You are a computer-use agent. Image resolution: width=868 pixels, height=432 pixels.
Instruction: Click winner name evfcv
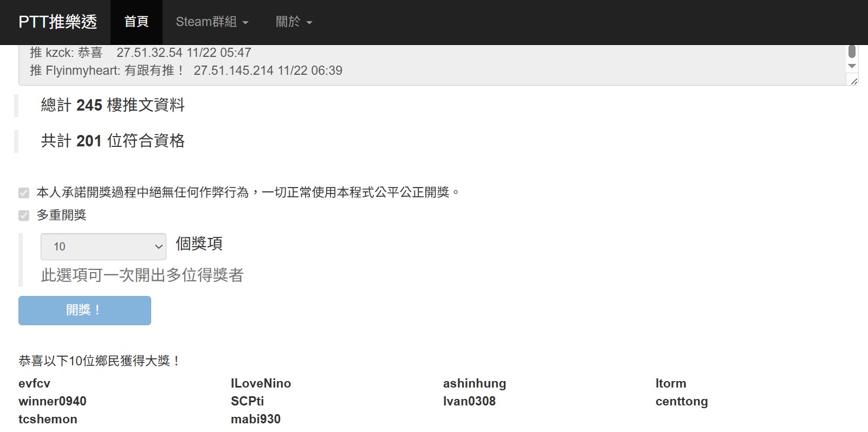click(34, 383)
